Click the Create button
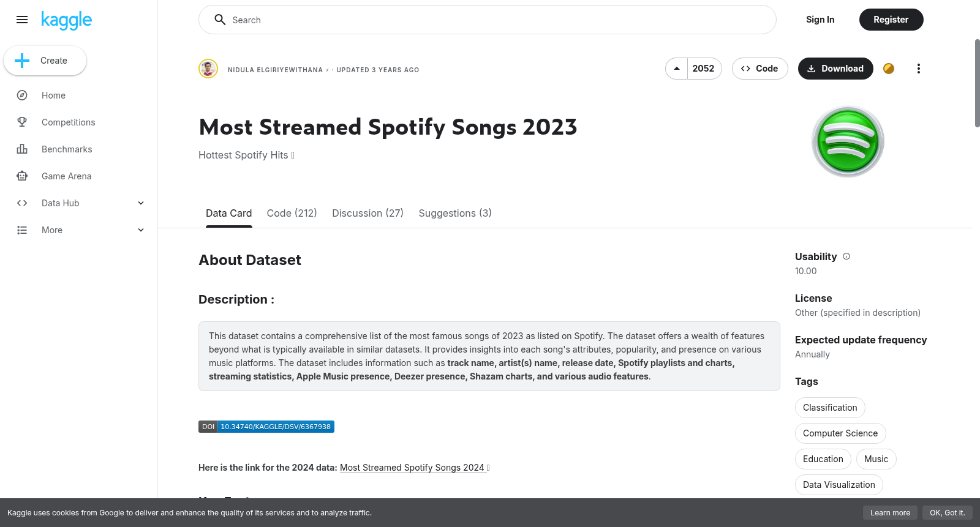 pyautogui.click(x=45, y=61)
